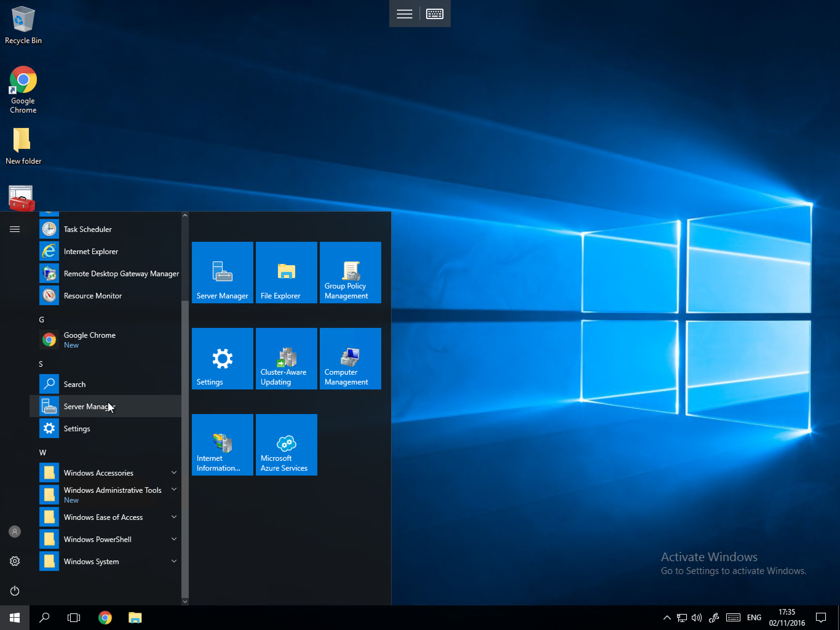Open Computer Management tile
The height and width of the screenshot is (630, 840).
350,358
